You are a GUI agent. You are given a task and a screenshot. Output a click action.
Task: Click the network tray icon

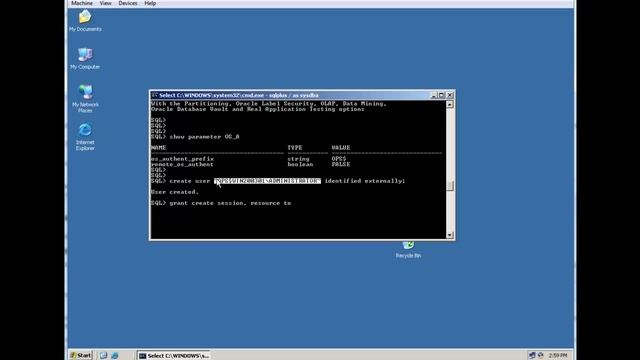tap(532, 356)
